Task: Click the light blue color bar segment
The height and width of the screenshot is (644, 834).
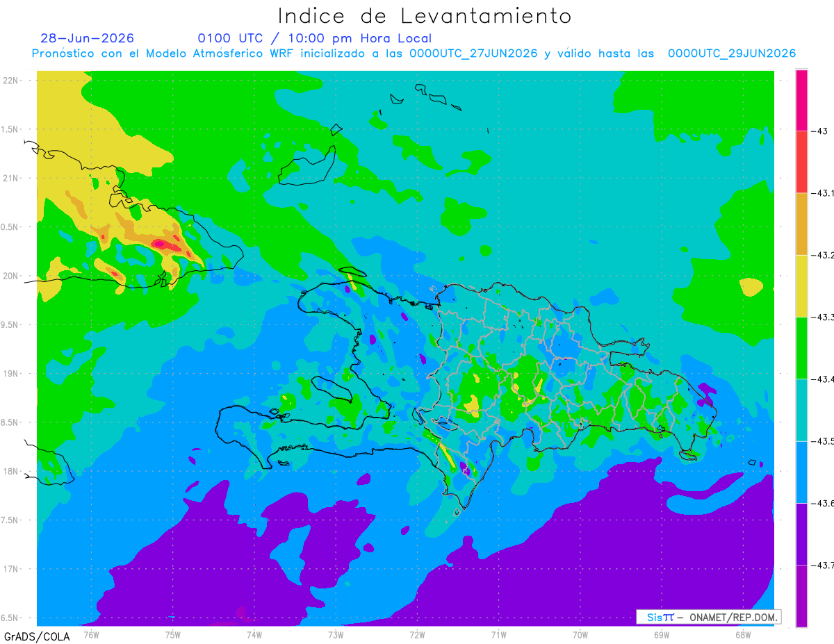Action: pyautogui.click(x=801, y=472)
